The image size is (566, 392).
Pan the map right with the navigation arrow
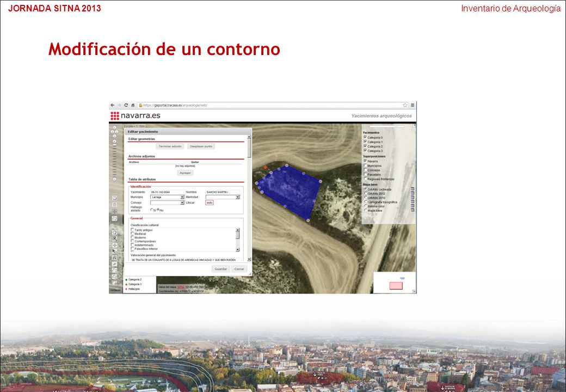click(117, 132)
